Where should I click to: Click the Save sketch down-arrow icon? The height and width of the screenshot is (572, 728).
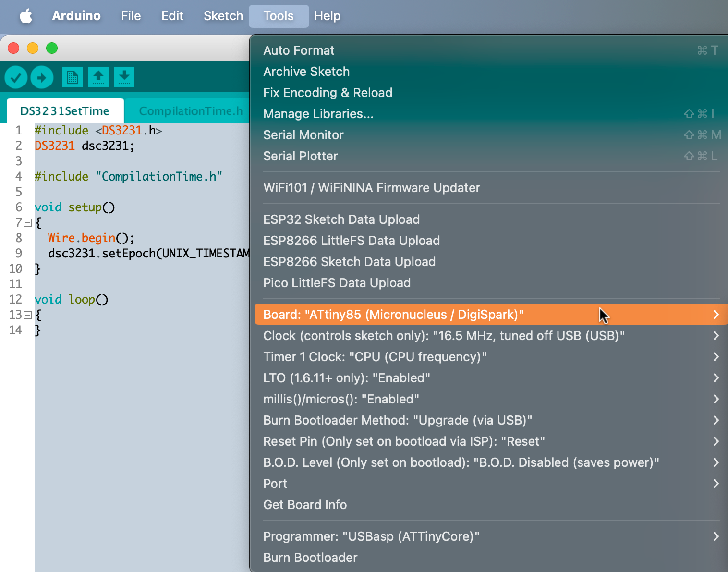124,77
